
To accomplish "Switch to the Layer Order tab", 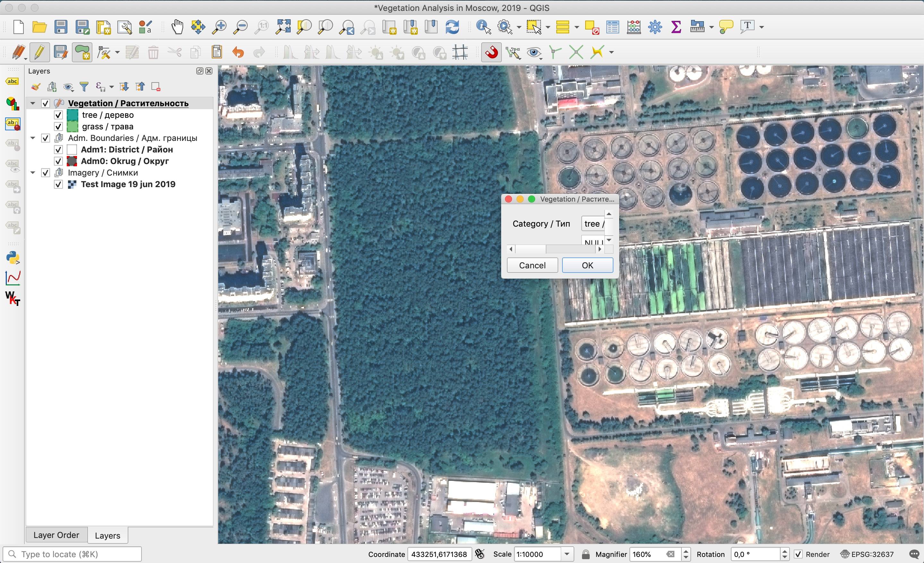I will (56, 535).
